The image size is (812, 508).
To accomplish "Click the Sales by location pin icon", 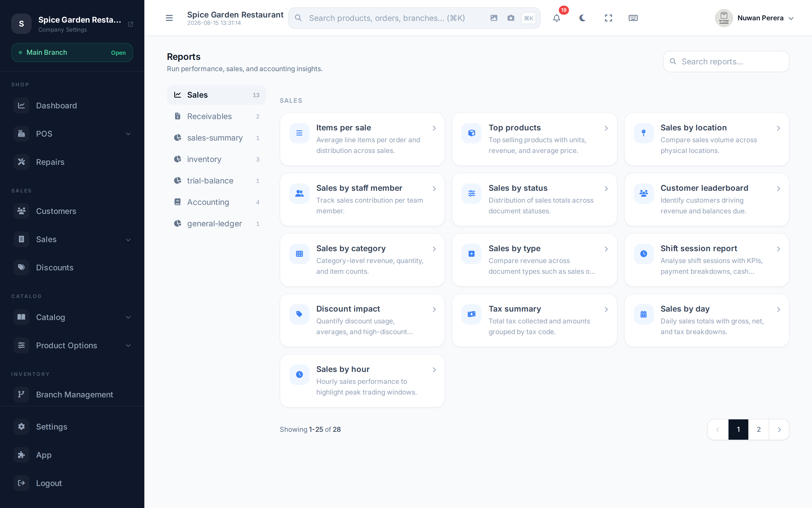I will [x=644, y=133].
